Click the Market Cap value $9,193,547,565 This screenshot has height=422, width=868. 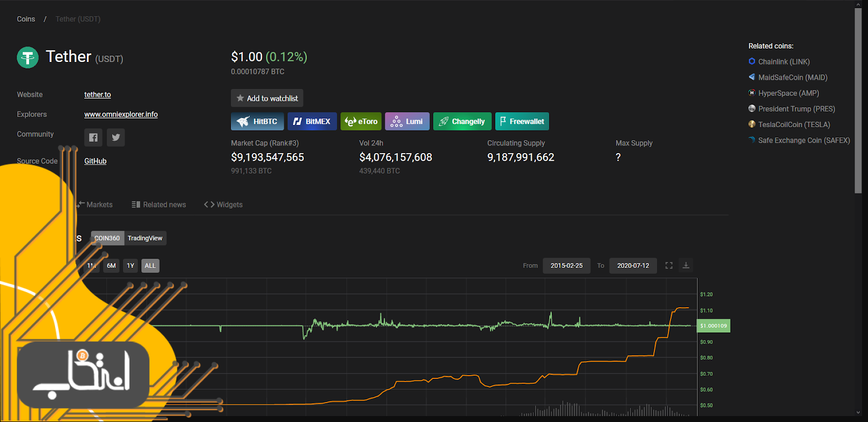coord(268,157)
